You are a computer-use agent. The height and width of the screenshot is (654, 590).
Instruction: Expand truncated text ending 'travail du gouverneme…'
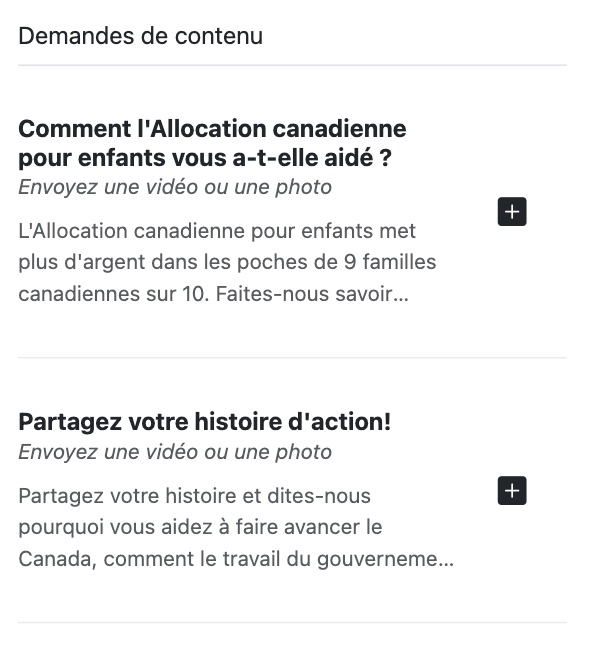click(x=338, y=559)
